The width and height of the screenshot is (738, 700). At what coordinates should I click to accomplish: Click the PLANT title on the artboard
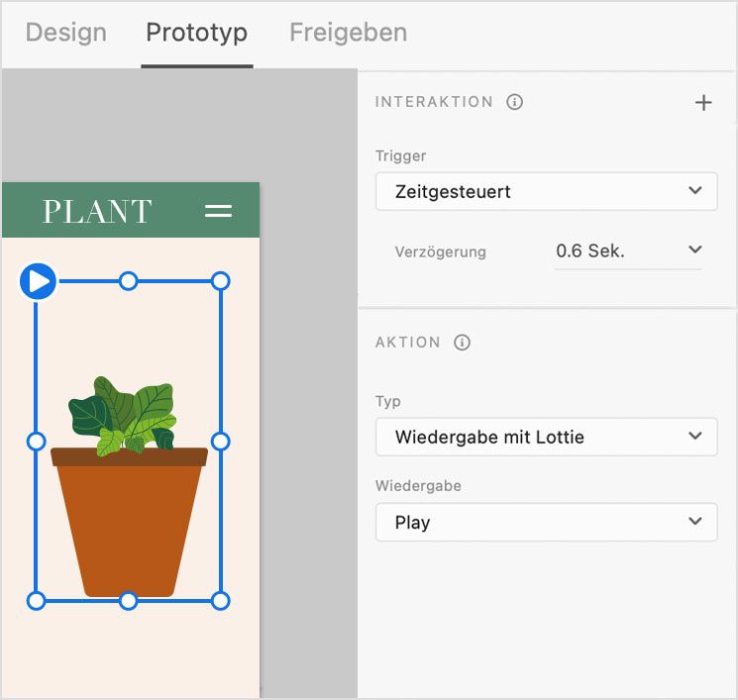(97, 211)
